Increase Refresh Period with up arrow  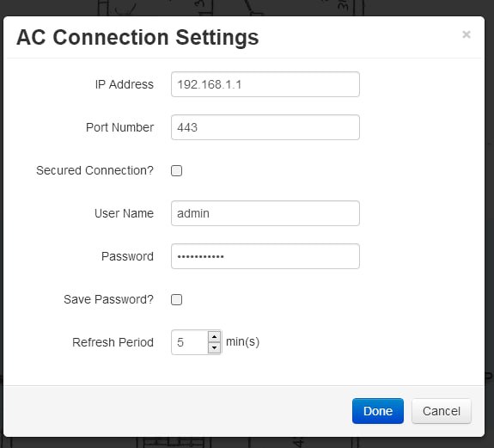click(214, 336)
